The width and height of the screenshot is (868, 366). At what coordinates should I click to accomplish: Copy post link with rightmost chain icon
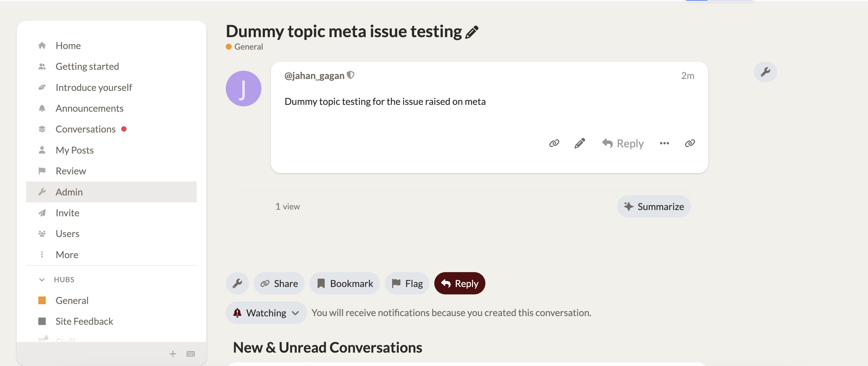690,143
